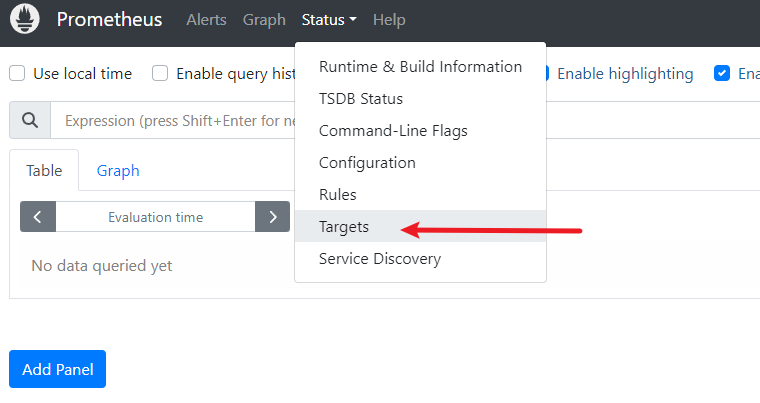This screenshot has height=403, width=760.
Task: Open Targets from the Status menu
Action: [344, 227]
